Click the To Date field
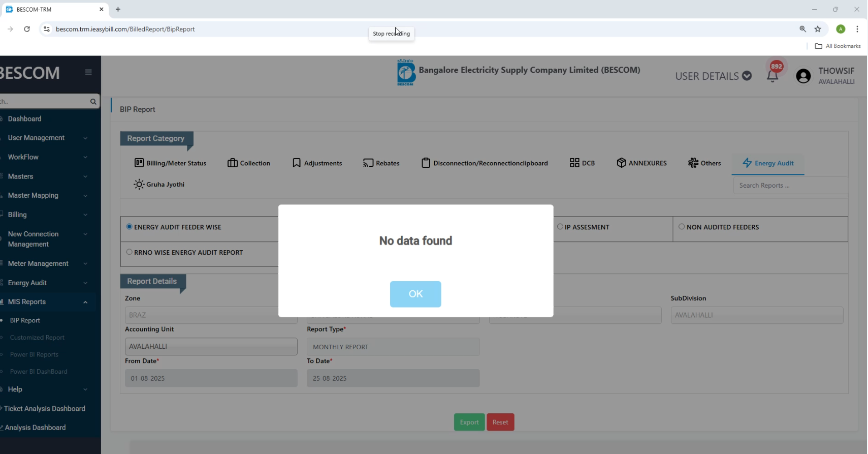This screenshot has width=868, height=454. pyautogui.click(x=393, y=378)
